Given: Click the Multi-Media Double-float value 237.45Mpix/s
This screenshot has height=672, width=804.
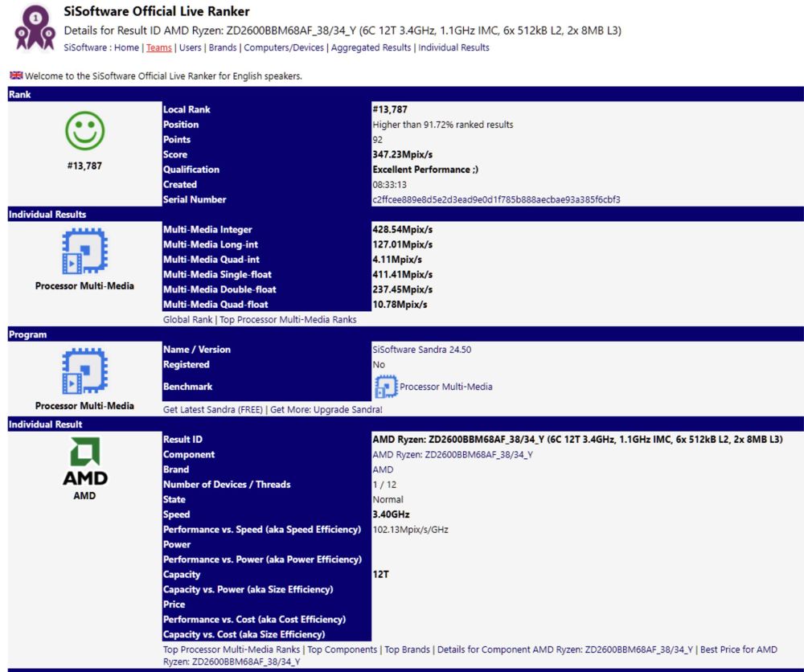Looking at the screenshot, I should (403, 289).
